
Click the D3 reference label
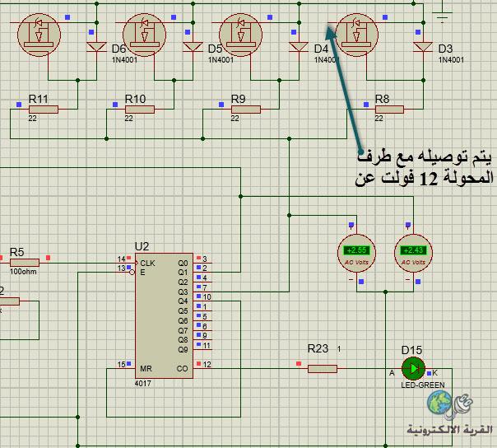[445, 49]
